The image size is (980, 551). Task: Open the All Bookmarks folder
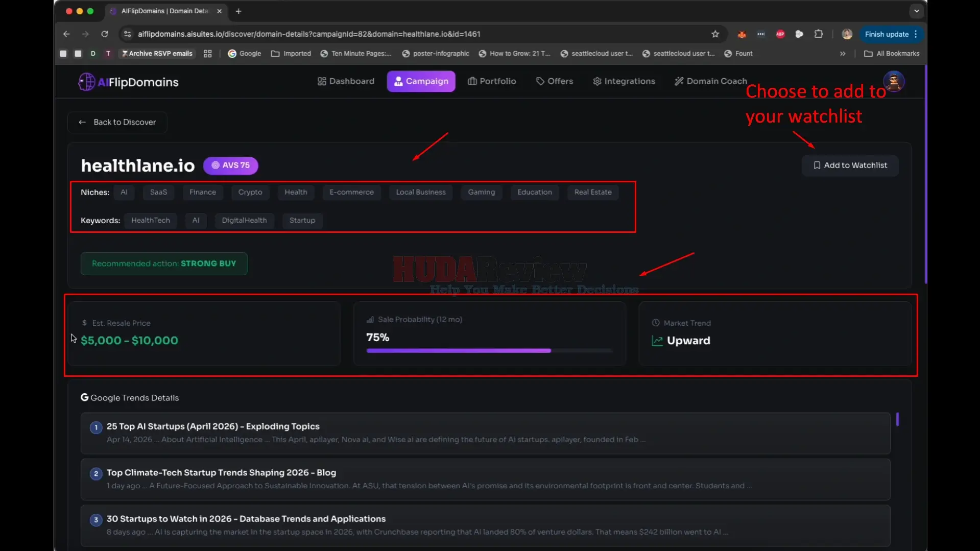click(x=891, y=54)
